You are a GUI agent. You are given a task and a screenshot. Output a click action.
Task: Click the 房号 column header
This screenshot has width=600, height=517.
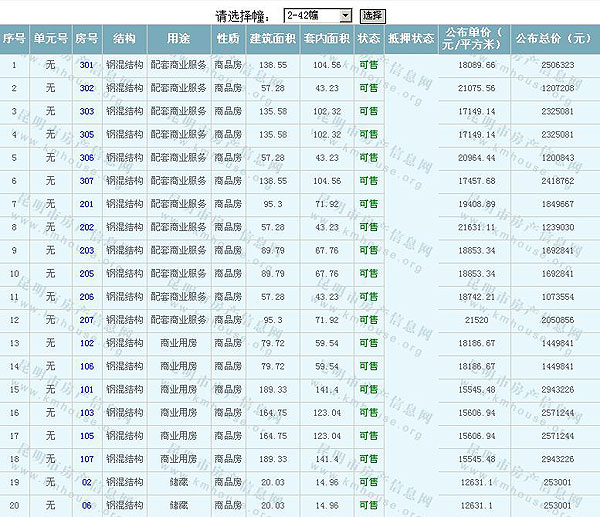tap(87, 39)
